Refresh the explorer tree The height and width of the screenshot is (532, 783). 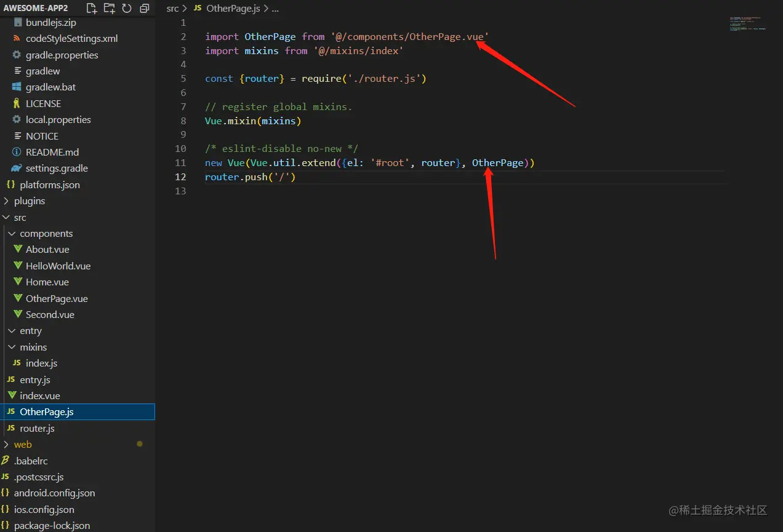click(x=127, y=9)
